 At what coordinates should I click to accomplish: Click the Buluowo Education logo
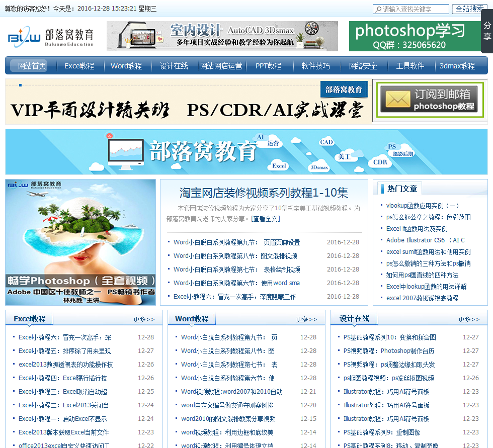click(51, 37)
